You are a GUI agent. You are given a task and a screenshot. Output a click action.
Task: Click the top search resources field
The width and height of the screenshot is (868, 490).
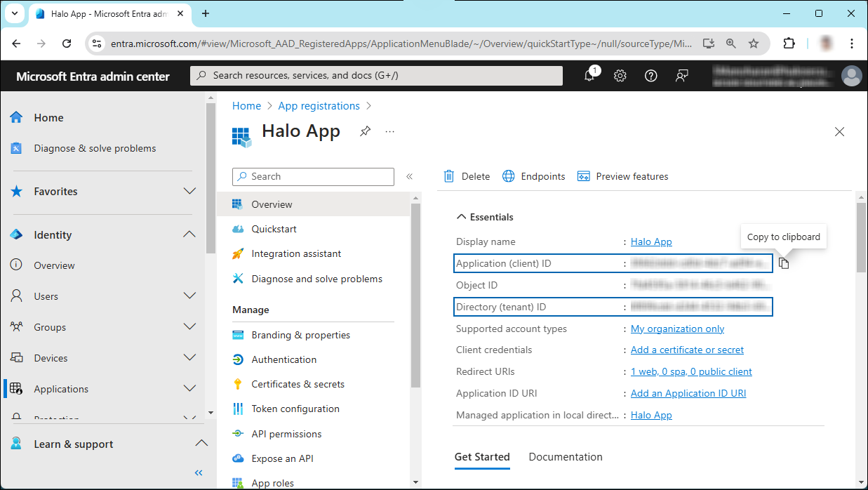point(376,76)
